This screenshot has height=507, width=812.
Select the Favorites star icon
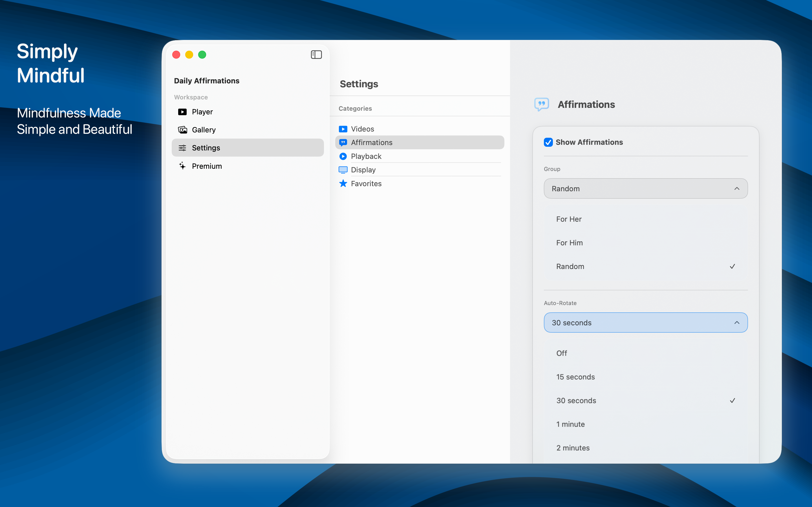(343, 183)
